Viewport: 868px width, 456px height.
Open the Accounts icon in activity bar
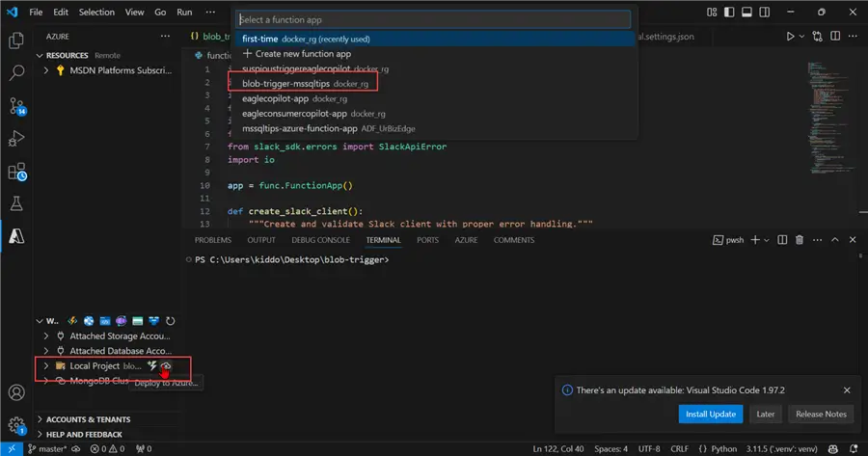coord(16,392)
